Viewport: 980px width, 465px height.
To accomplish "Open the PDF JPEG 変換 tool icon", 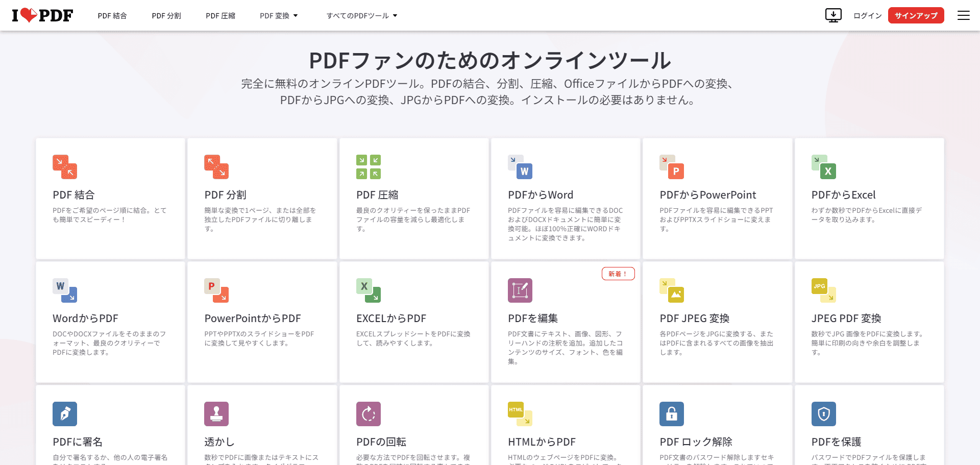I will [672, 290].
